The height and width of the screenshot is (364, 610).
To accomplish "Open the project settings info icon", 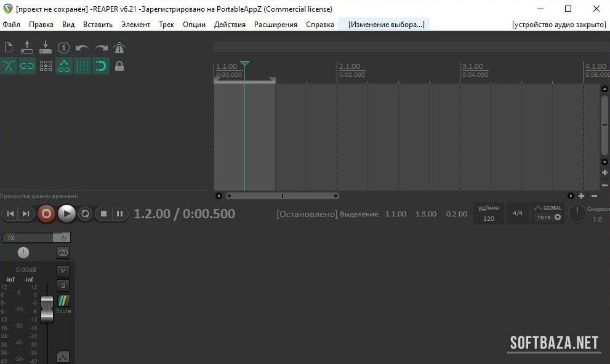I will click(x=64, y=47).
